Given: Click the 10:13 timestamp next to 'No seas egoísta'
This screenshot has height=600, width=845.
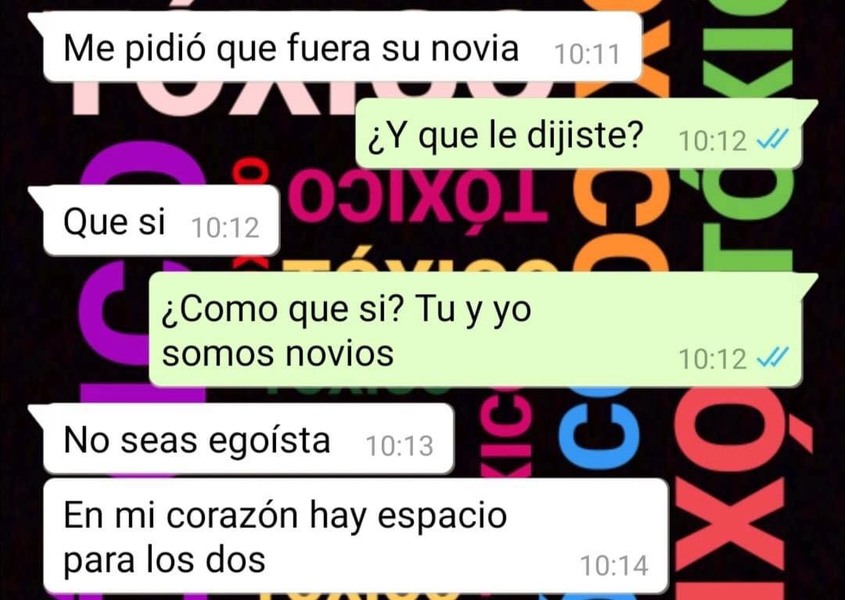Looking at the screenshot, I should (399, 446).
